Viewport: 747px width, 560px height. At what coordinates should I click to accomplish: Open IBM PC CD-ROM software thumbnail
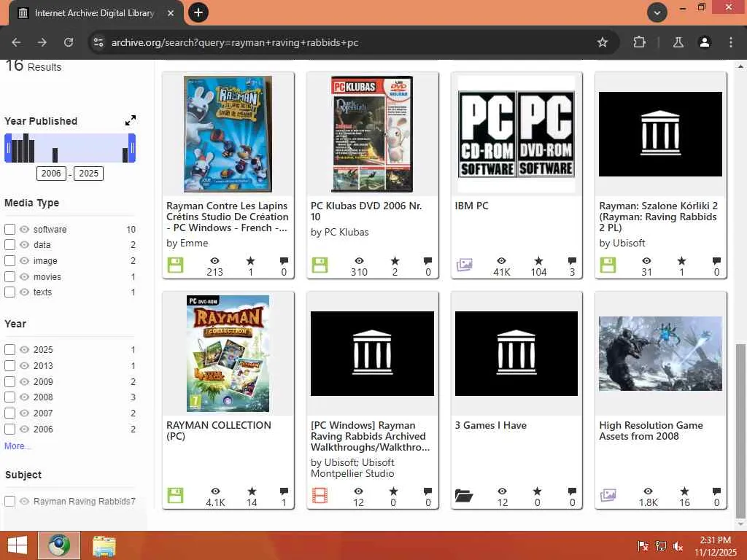(516, 134)
